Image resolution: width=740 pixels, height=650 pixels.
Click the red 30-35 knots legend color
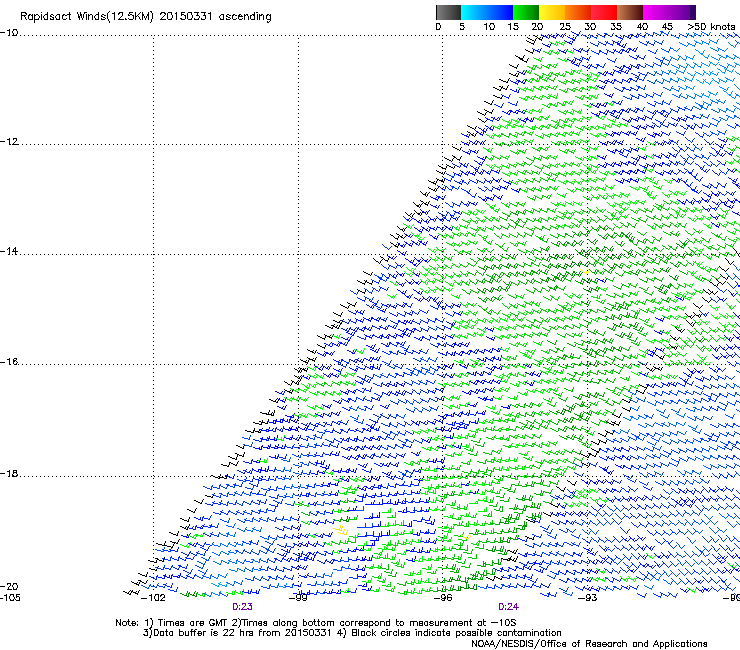coord(604,12)
